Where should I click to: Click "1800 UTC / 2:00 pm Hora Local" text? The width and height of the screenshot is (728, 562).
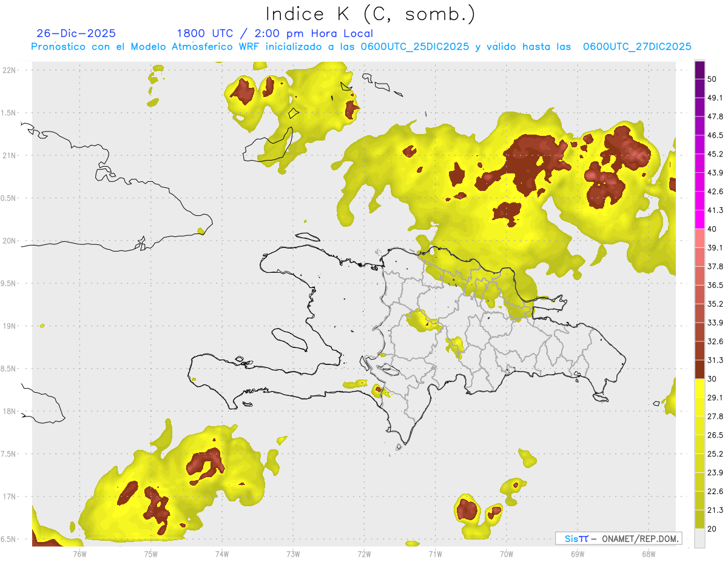click(x=275, y=33)
